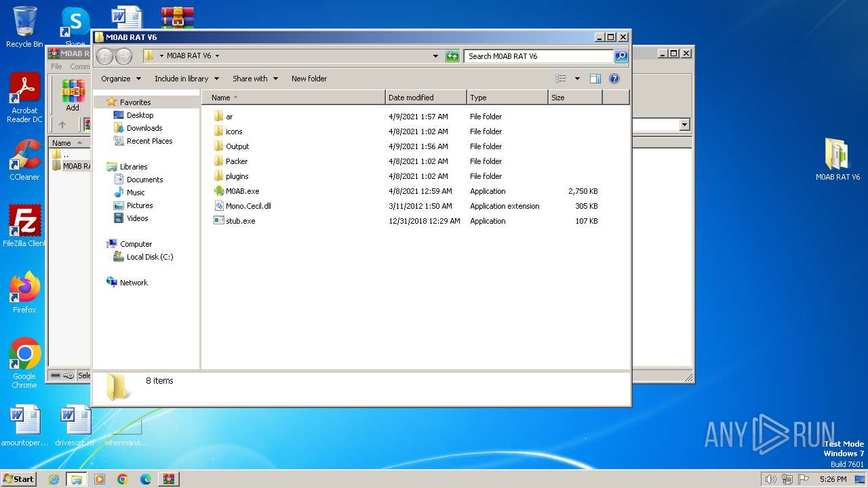Open Google Chrome desktop shortcut
Image resolution: width=868 pixels, height=488 pixels.
[24, 363]
